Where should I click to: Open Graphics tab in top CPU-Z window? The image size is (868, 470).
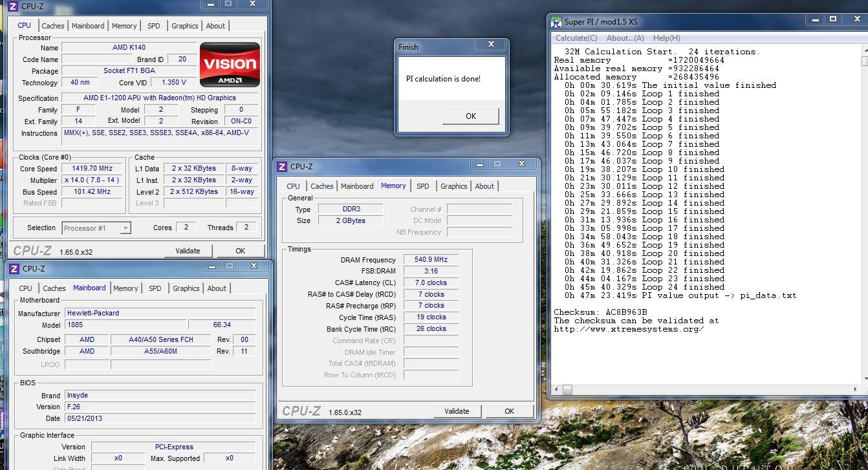(x=185, y=26)
